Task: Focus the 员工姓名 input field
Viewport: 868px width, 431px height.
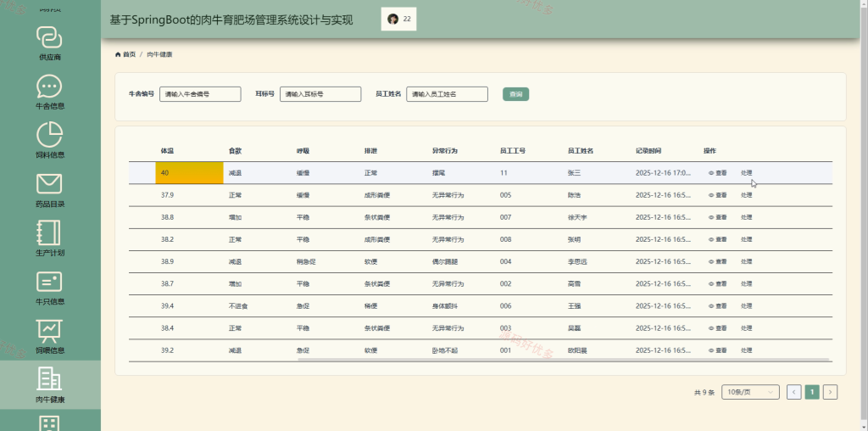Action: (448, 94)
